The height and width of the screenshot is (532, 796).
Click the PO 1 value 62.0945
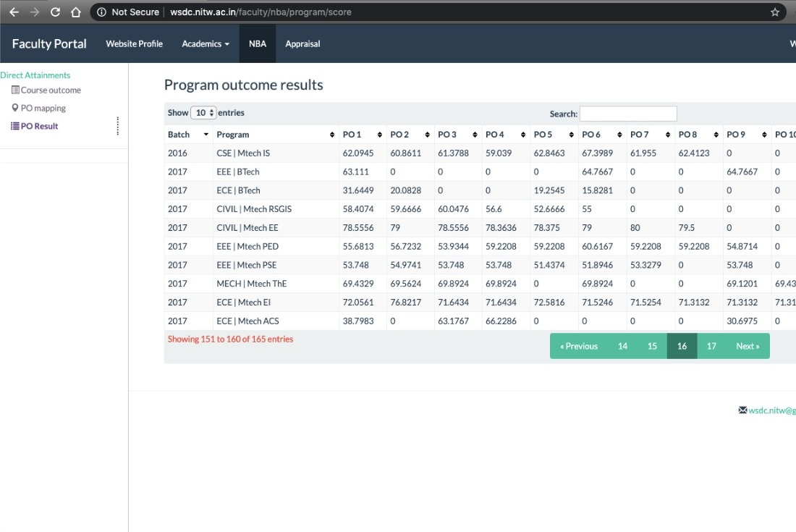click(358, 153)
